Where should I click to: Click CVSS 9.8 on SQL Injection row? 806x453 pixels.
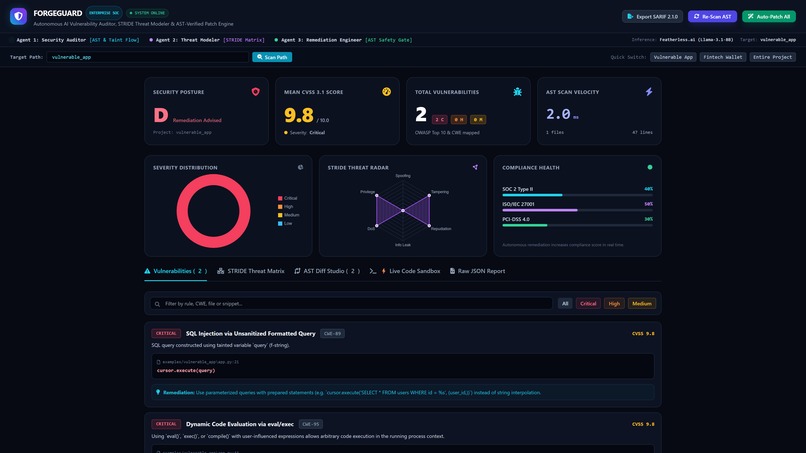643,334
